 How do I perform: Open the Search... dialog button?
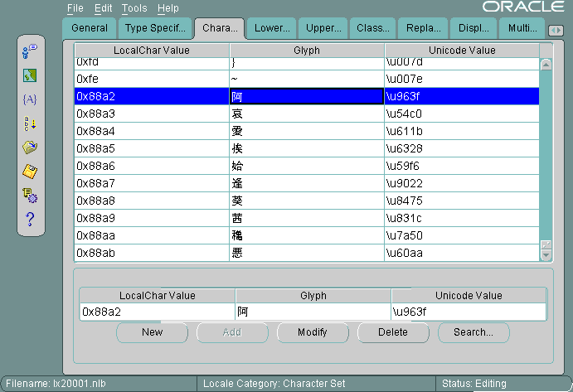tap(473, 332)
